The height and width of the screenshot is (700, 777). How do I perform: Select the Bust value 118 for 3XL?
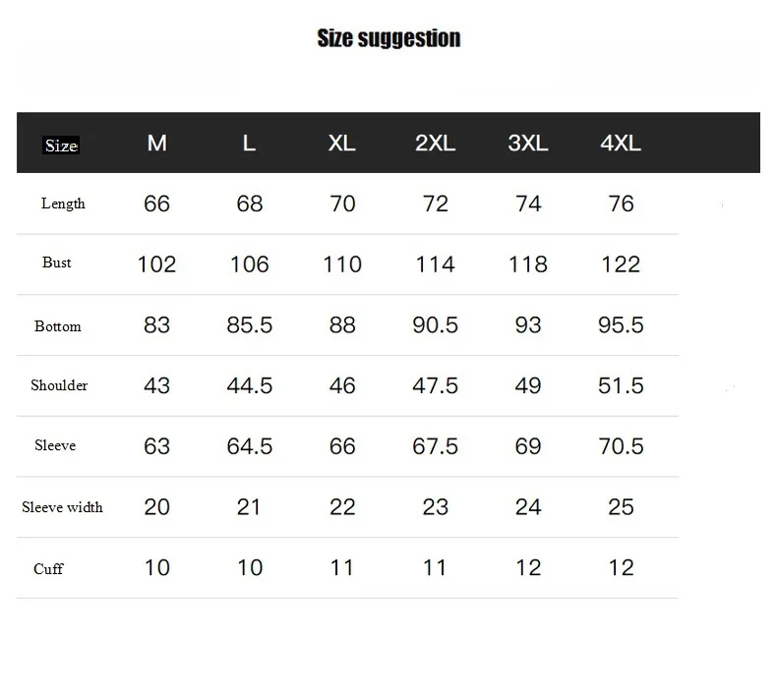tap(528, 264)
